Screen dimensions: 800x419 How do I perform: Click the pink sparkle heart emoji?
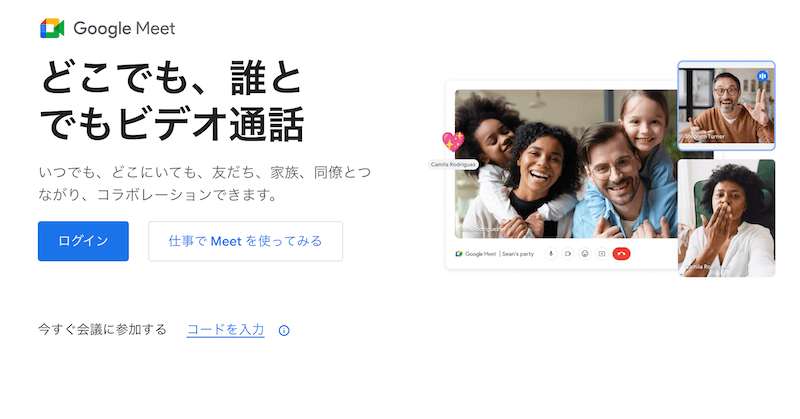pyautogui.click(x=453, y=141)
